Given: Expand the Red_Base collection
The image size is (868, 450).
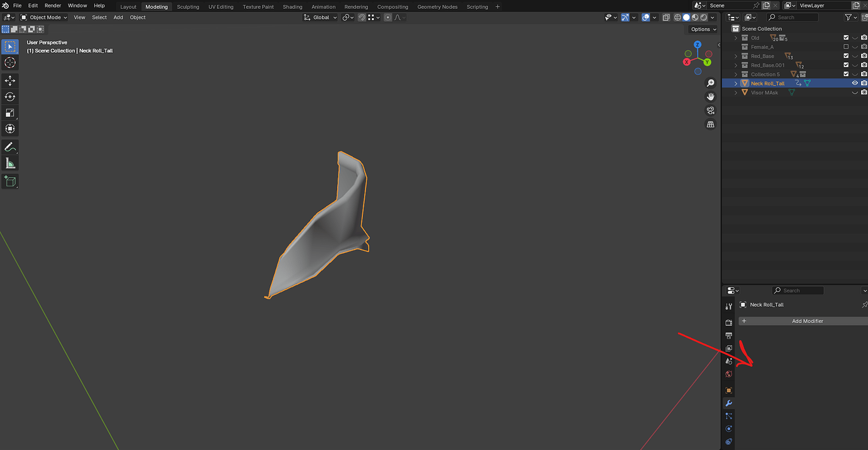Looking at the screenshot, I should pyautogui.click(x=736, y=56).
